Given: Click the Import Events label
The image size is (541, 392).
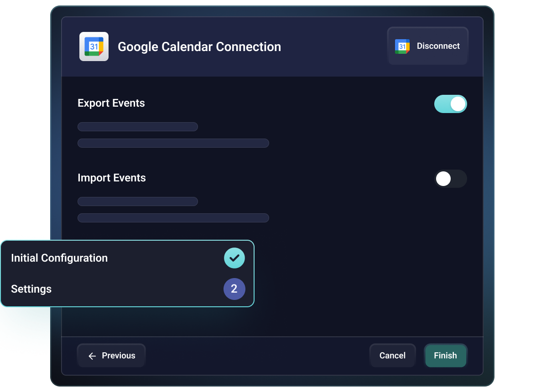Looking at the screenshot, I should point(112,178).
